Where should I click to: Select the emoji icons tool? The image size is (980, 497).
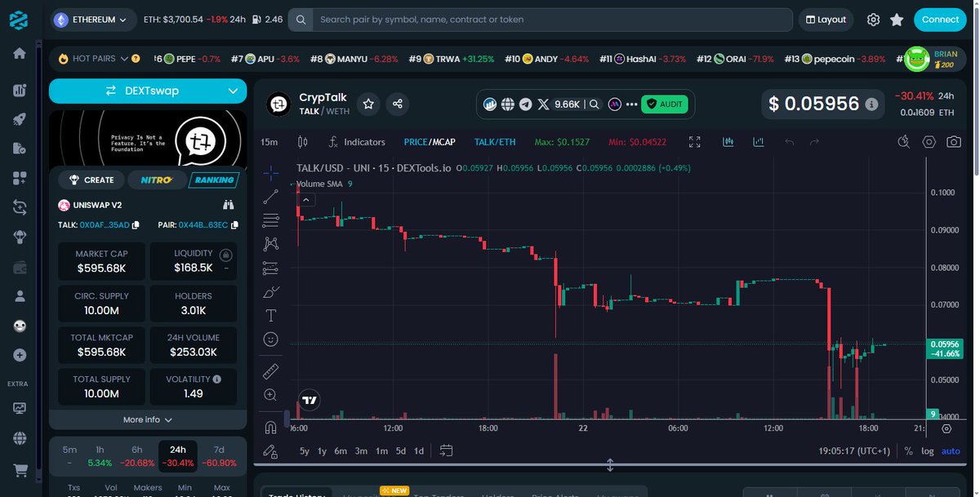[270, 339]
